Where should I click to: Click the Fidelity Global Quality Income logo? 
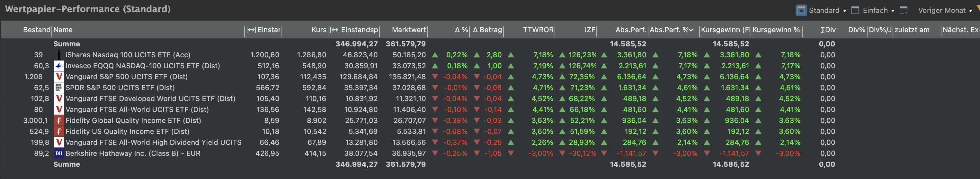(59, 120)
